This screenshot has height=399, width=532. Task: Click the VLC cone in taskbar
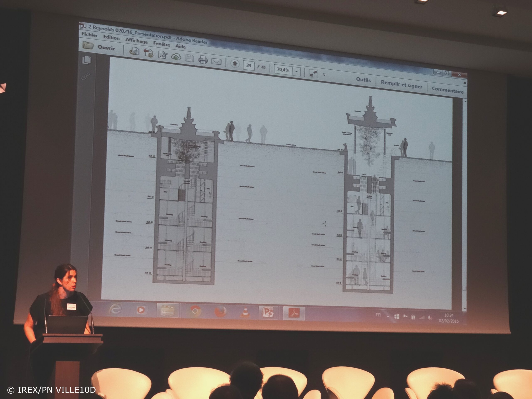click(x=245, y=312)
